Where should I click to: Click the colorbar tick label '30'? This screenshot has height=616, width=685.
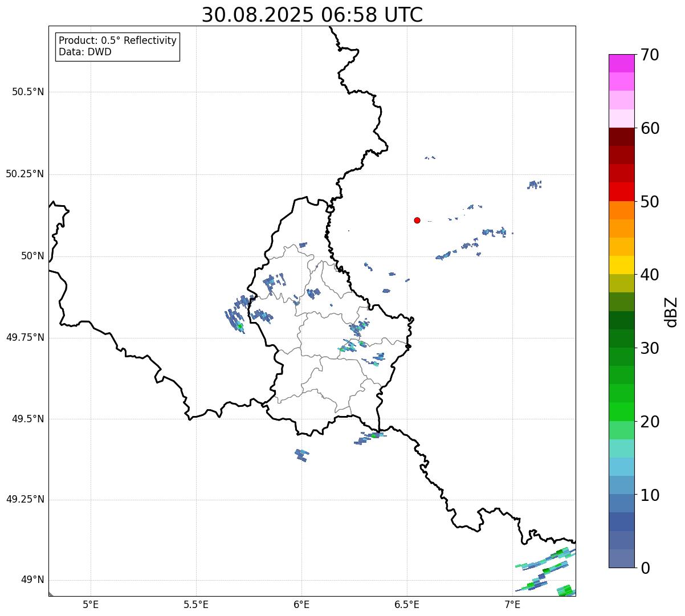click(650, 348)
